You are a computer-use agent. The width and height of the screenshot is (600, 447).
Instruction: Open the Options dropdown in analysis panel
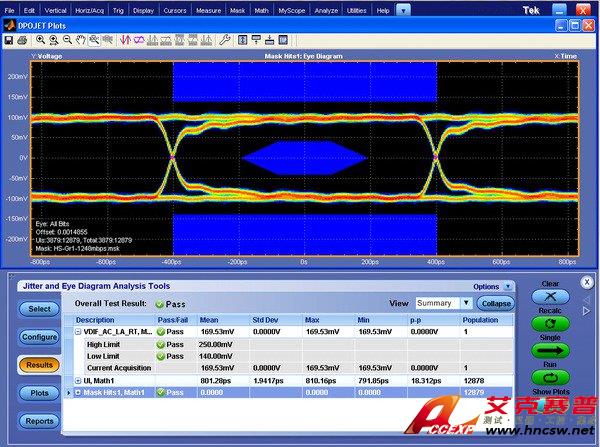pyautogui.click(x=508, y=286)
